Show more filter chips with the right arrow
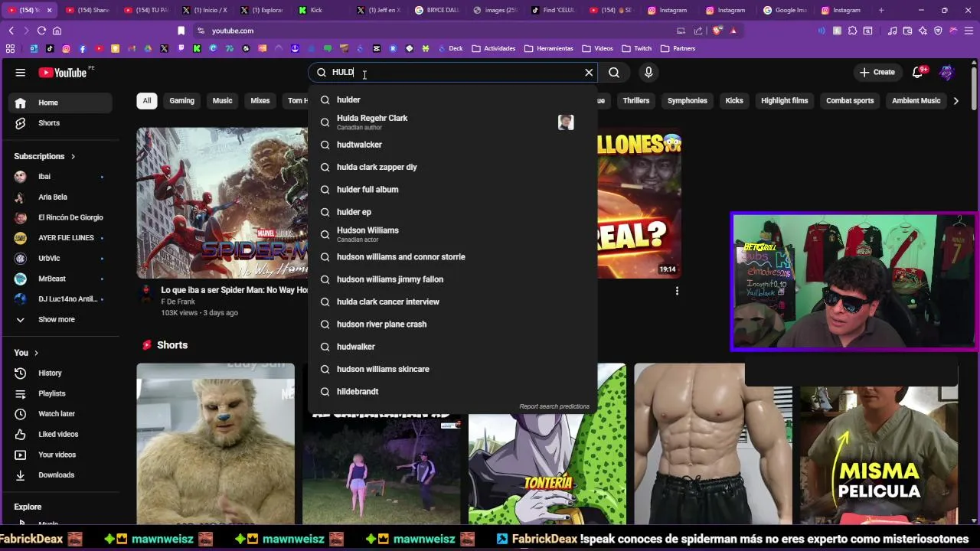This screenshot has width=980, height=551. (x=955, y=101)
